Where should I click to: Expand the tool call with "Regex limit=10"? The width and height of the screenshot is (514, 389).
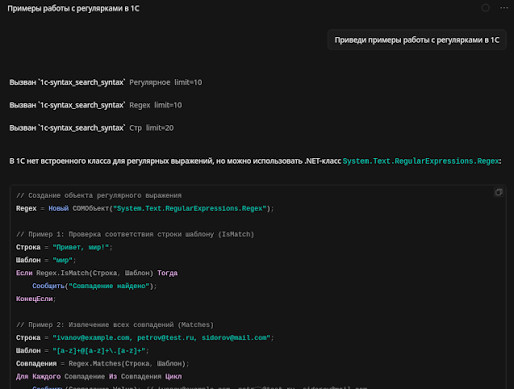tap(96, 105)
